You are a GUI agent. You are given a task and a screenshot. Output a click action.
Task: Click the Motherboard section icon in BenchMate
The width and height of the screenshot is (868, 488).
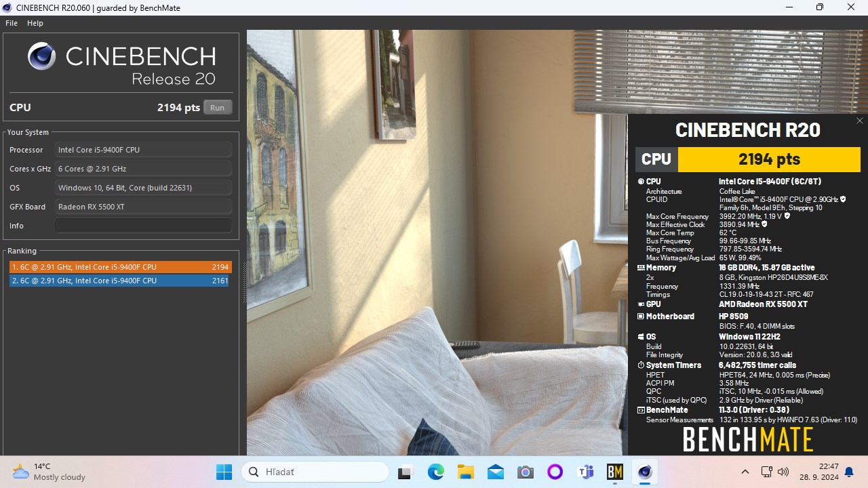[x=641, y=317]
